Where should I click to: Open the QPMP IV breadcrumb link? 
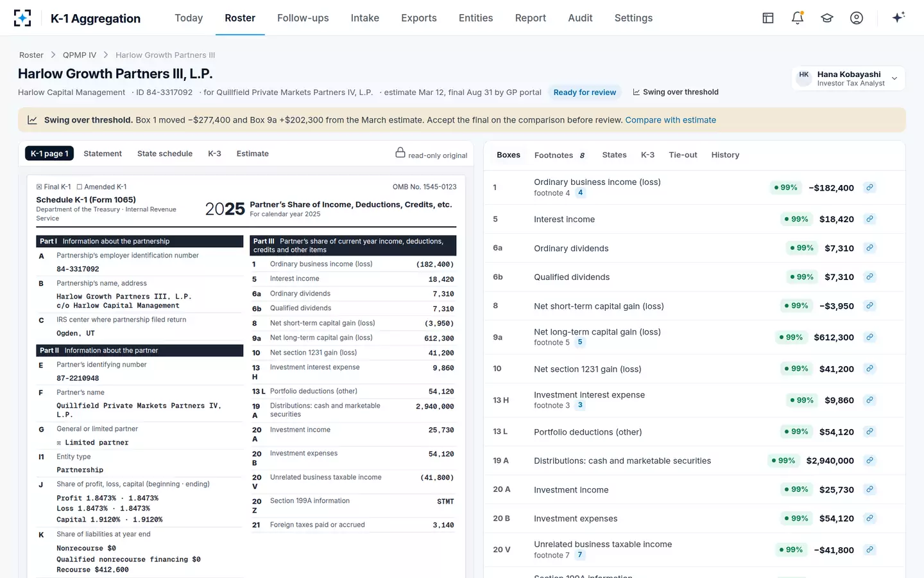pyautogui.click(x=80, y=55)
